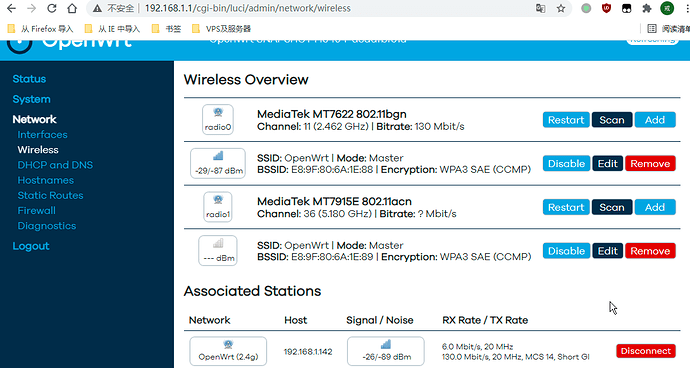Screen dimensions: 690x368
Task: Open the Network menu
Action: (x=34, y=119)
